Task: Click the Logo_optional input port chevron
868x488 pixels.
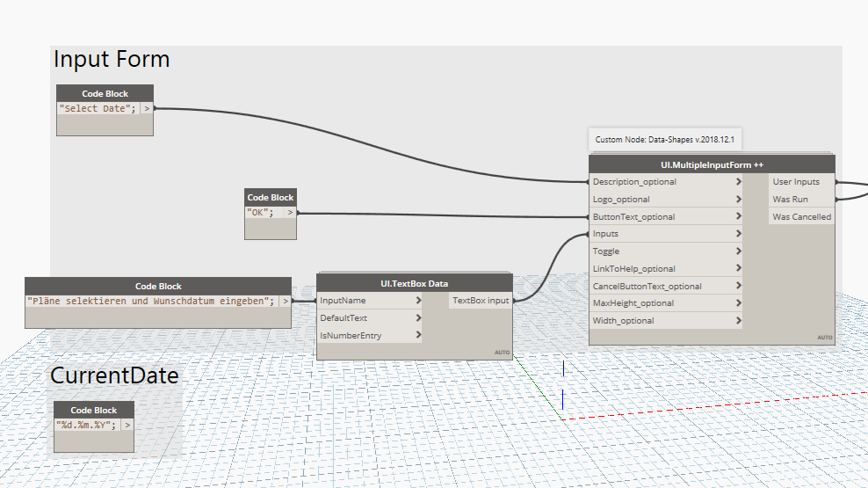Action: pyautogui.click(x=739, y=199)
